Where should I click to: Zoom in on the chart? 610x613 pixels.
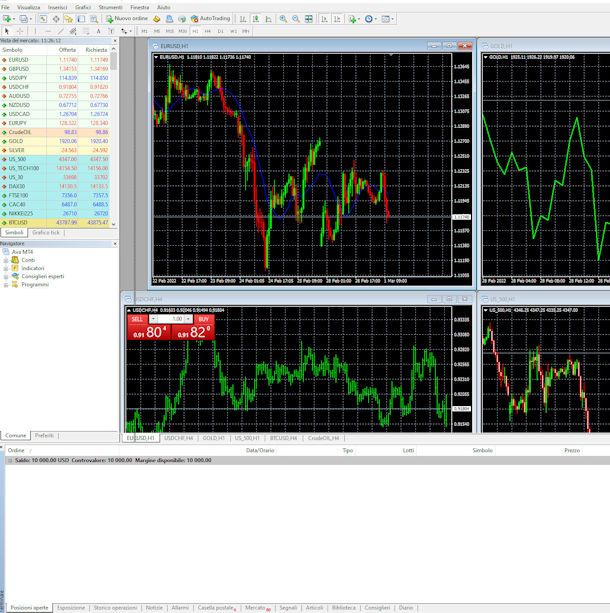[283, 19]
